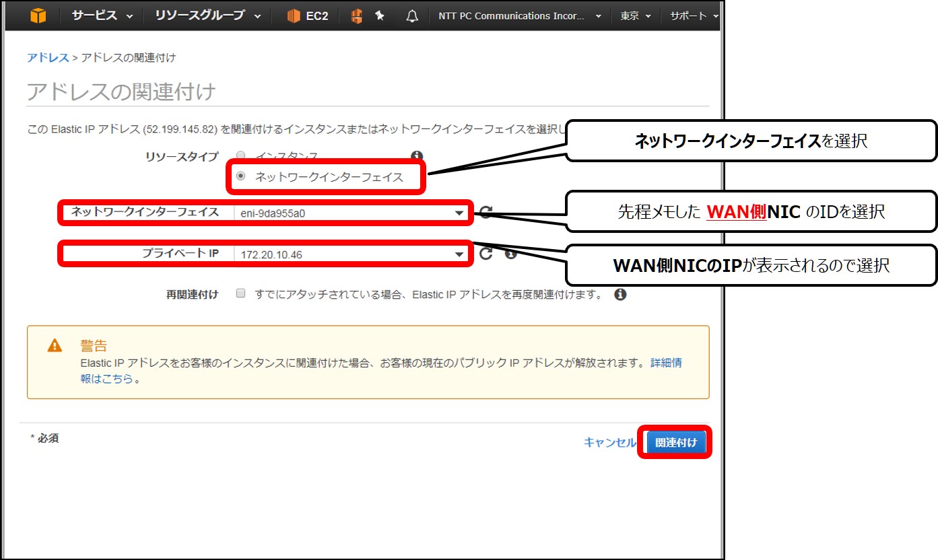Open the サポート menu

(694, 16)
